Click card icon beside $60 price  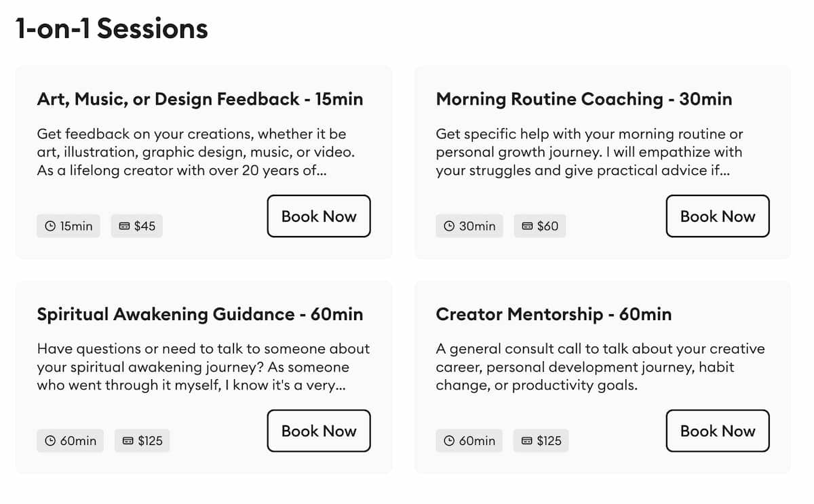tap(527, 227)
